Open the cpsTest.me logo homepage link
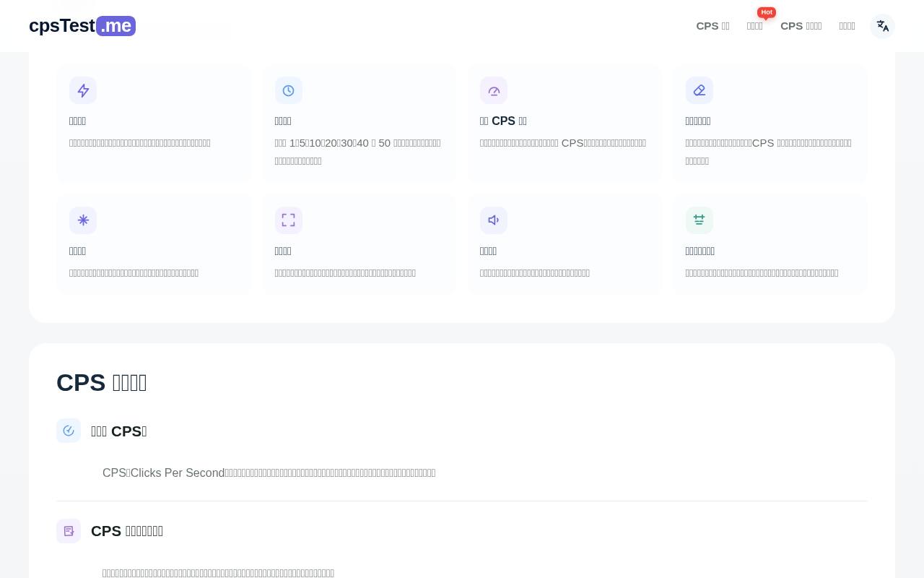The height and width of the screenshot is (578, 924). pyautogui.click(x=82, y=26)
